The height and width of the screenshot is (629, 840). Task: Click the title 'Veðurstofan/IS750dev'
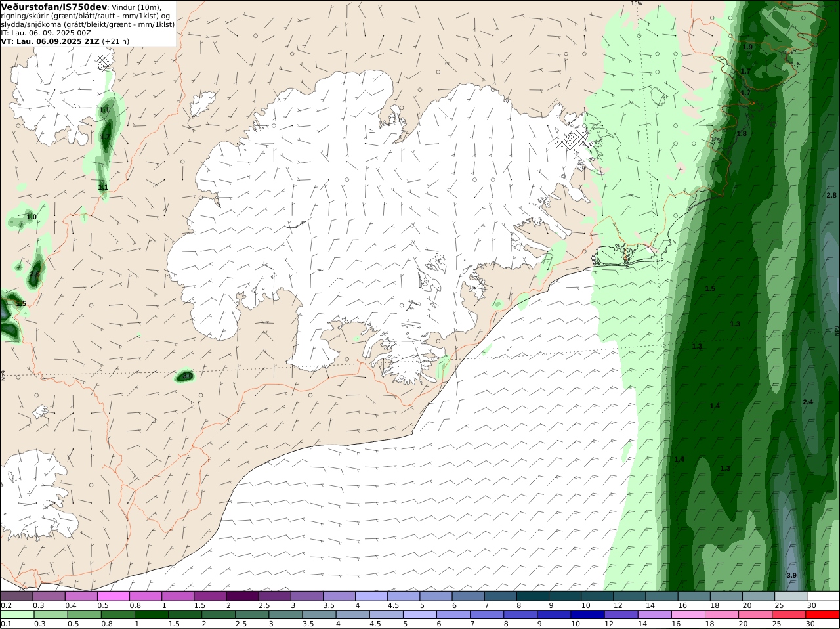tap(54, 7)
